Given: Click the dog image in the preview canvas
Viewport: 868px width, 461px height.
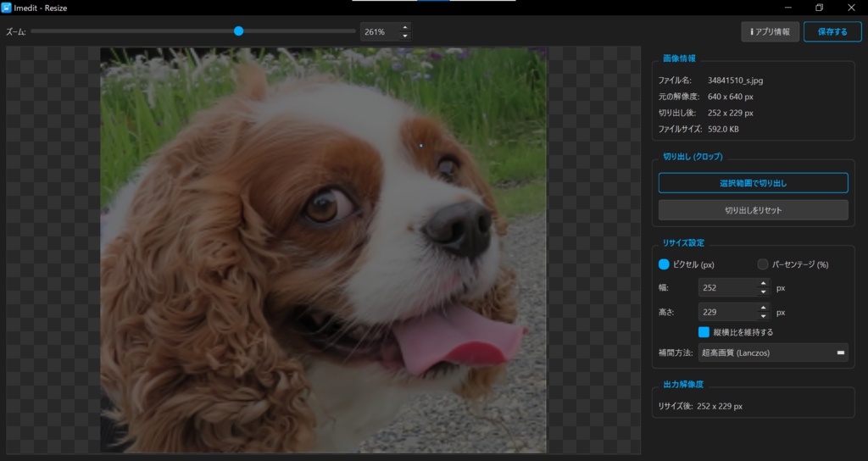Looking at the screenshot, I should point(323,250).
